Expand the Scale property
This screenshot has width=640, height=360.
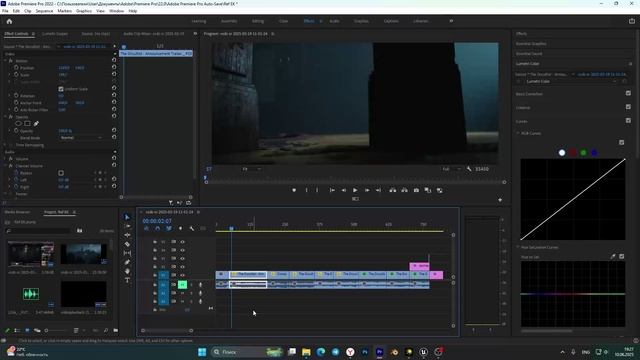coord(10,75)
